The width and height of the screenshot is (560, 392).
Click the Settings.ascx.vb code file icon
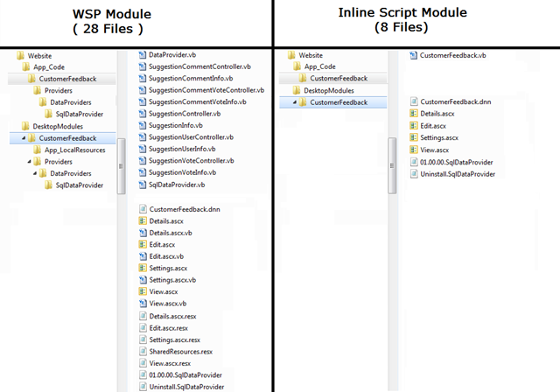point(143,279)
